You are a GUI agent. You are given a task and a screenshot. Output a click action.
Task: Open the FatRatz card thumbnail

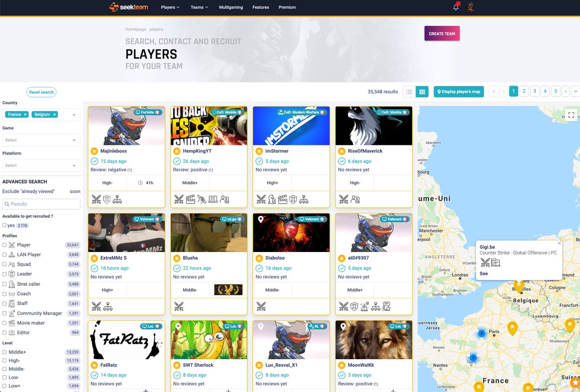pos(127,339)
